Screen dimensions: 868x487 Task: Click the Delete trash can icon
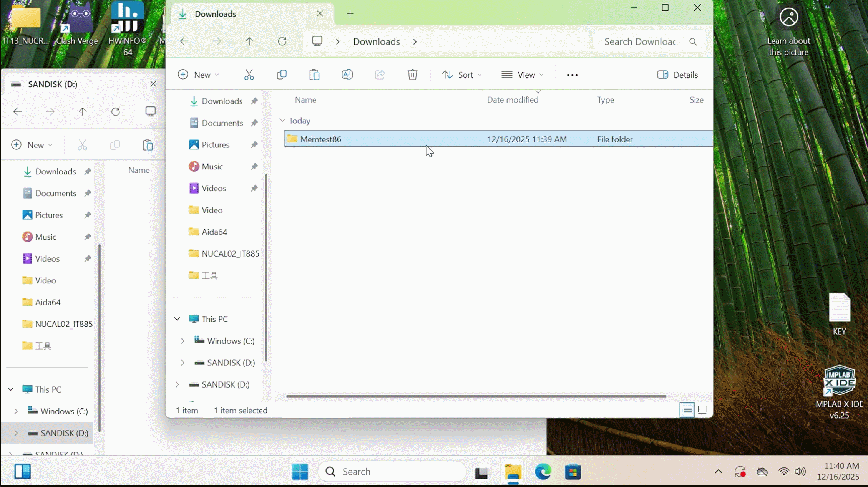click(x=412, y=75)
